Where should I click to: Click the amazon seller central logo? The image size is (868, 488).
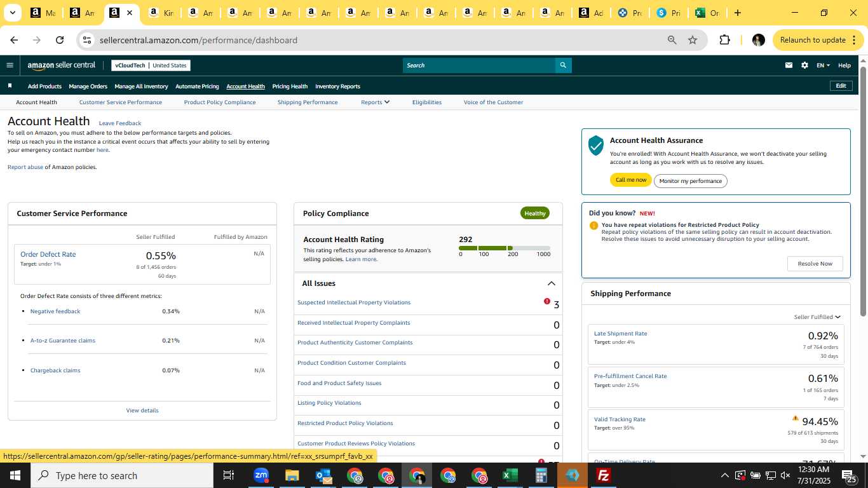62,65
